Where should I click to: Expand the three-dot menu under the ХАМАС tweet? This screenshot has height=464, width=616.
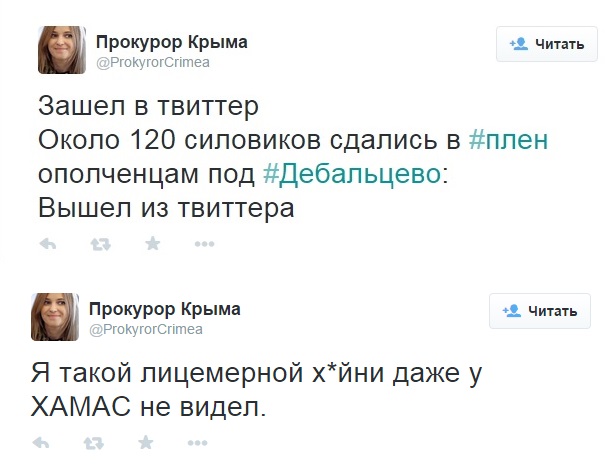click(x=198, y=442)
